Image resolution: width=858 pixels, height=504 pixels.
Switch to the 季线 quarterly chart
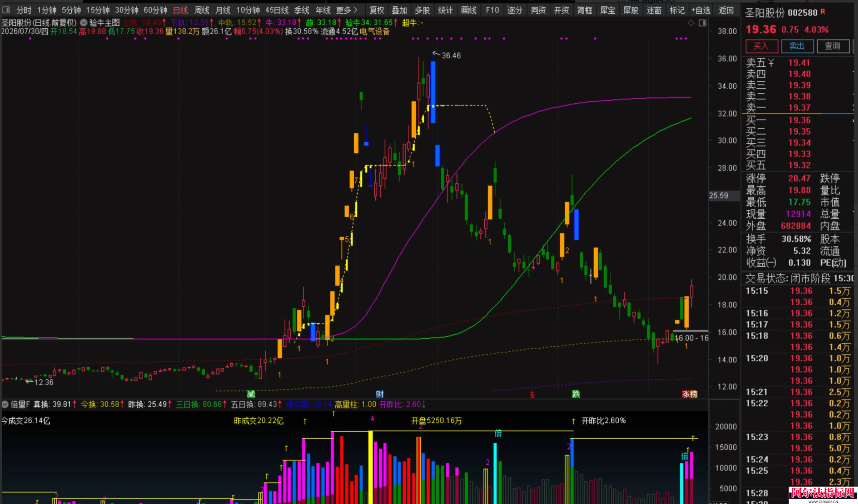coord(302,10)
